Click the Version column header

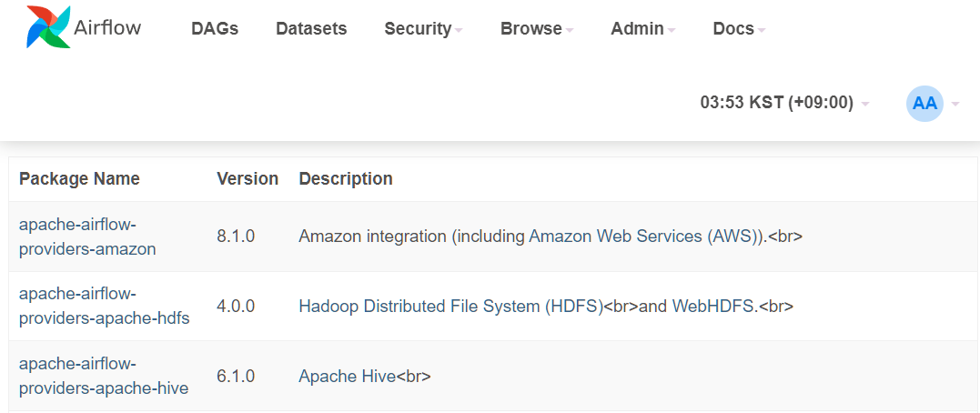[x=248, y=178]
